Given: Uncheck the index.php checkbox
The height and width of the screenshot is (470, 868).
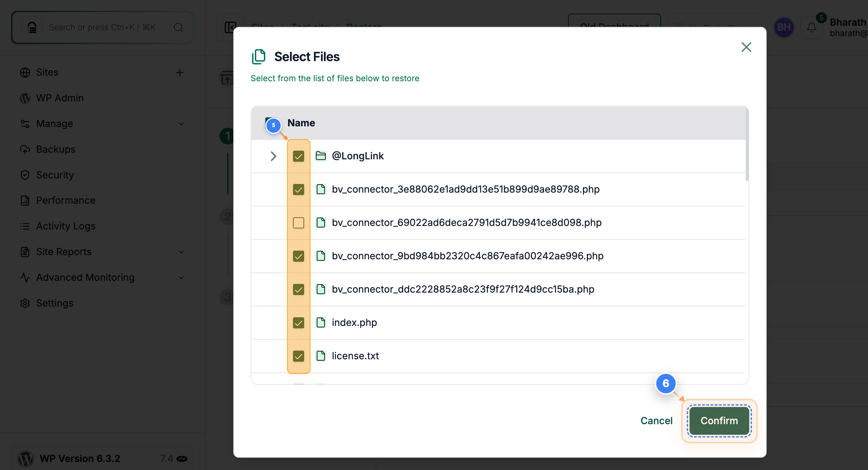Looking at the screenshot, I should [x=298, y=322].
